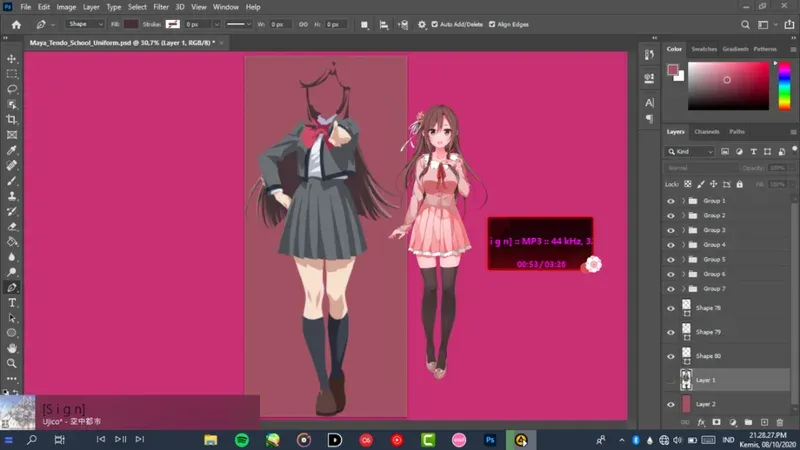Switch to the Gradients tab
This screenshot has height=450, width=800.
click(735, 49)
